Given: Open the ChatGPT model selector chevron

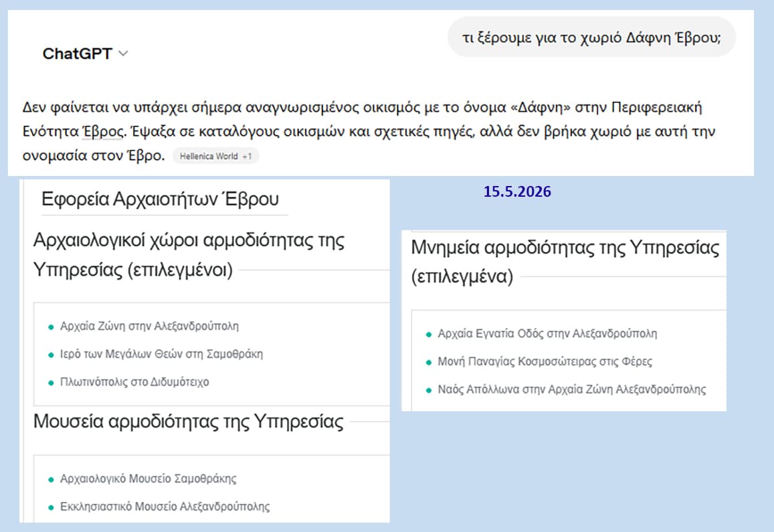Looking at the screenshot, I should pyautogui.click(x=123, y=54).
